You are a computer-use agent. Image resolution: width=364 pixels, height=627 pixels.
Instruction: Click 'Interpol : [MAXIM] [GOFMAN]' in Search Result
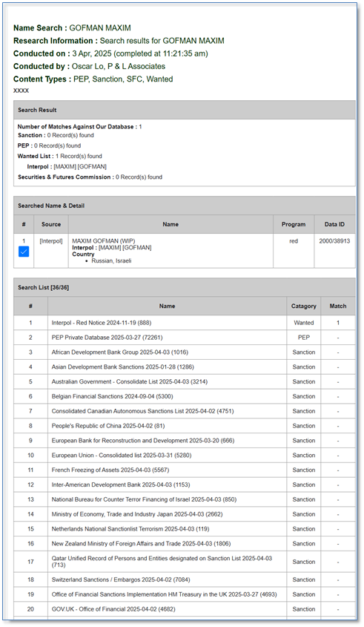click(67, 167)
